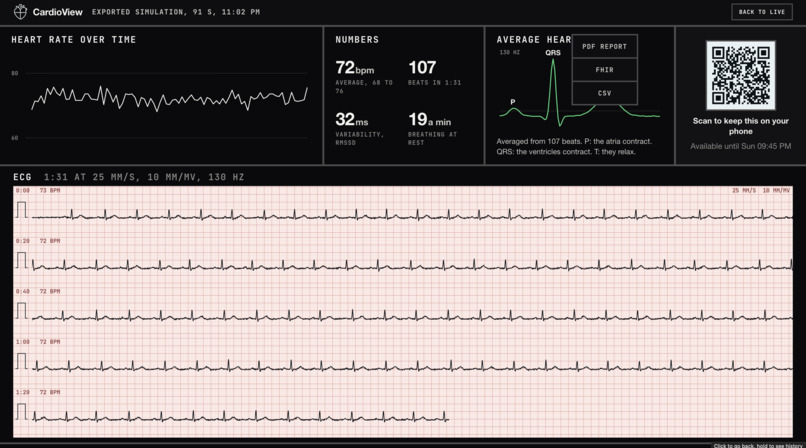Click the CardioView heart logo icon
806x448 pixels.
(x=20, y=11)
